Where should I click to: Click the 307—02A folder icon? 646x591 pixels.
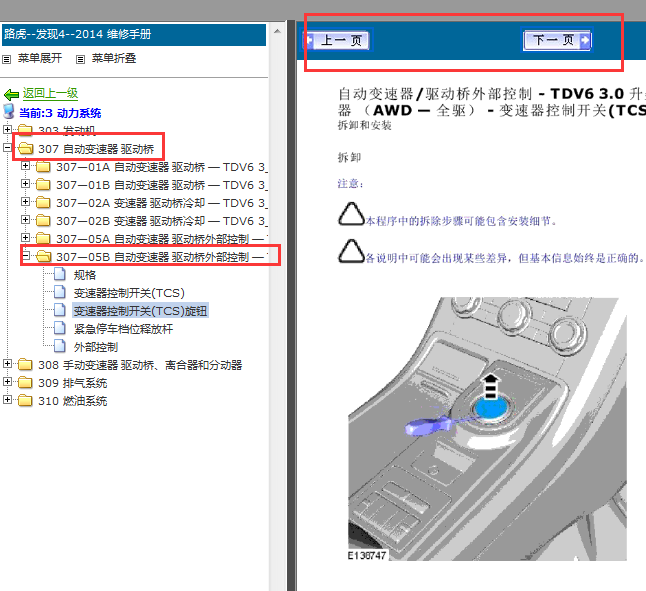coord(43,203)
